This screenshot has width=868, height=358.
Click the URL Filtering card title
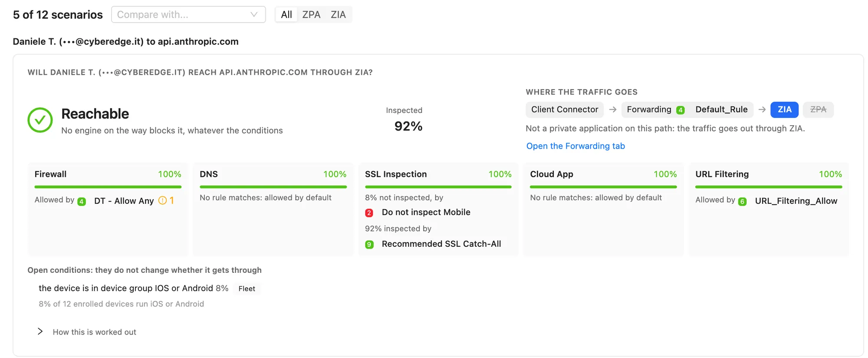coord(722,174)
